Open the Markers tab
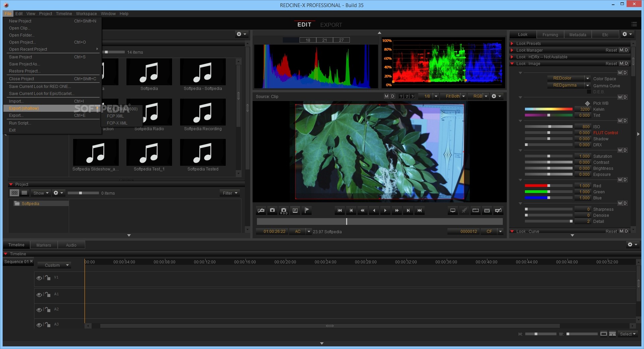Screen dimensions: 644x349 tap(44, 245)
